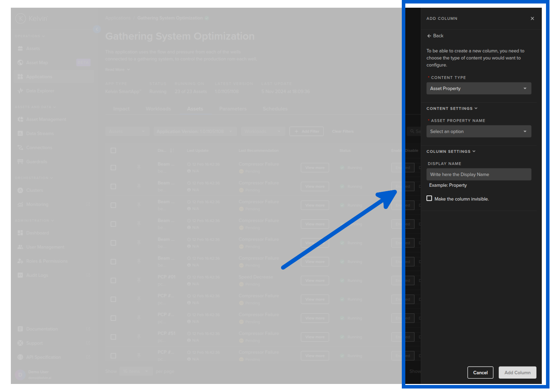
Task: Toggle the select-all checkbox in table header
Action: pyautogui.click(x=113, y=150)
